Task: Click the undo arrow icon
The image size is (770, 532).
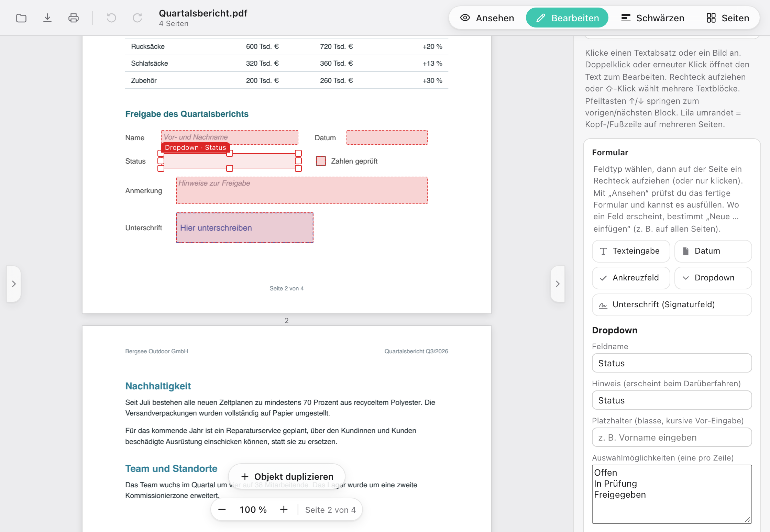Action: [111, 18]
